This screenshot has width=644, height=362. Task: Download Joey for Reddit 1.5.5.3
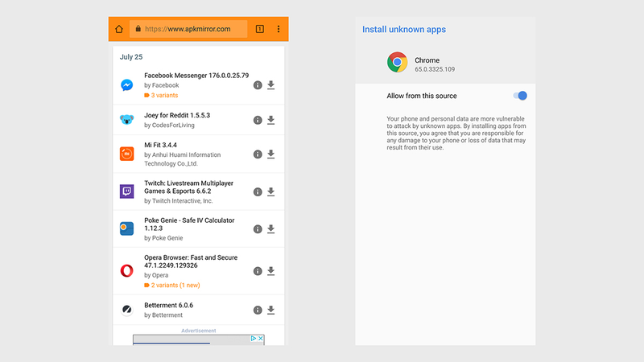[x=271, y=120]
